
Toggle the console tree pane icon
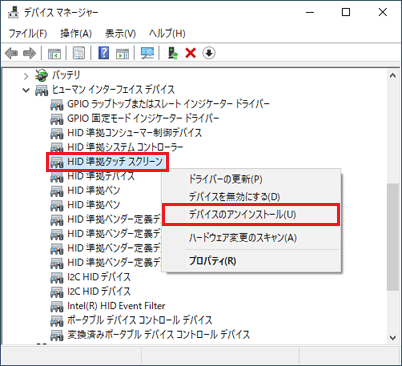click(x=54, y=53)
